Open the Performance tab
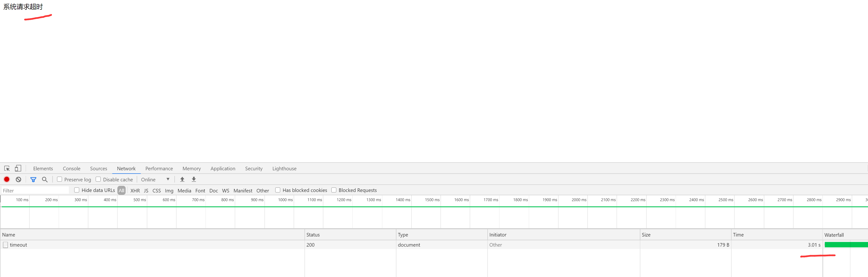Screen dimensions: 868x277 159,169
